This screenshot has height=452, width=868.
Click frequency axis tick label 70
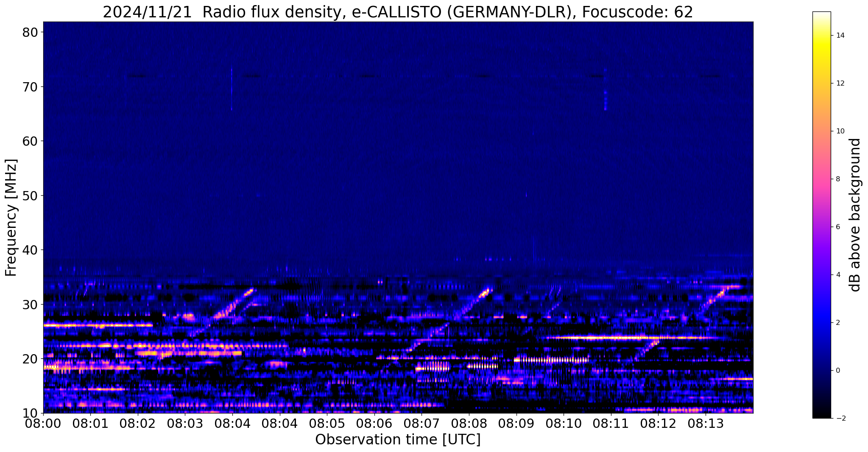[x=30, y=86]
